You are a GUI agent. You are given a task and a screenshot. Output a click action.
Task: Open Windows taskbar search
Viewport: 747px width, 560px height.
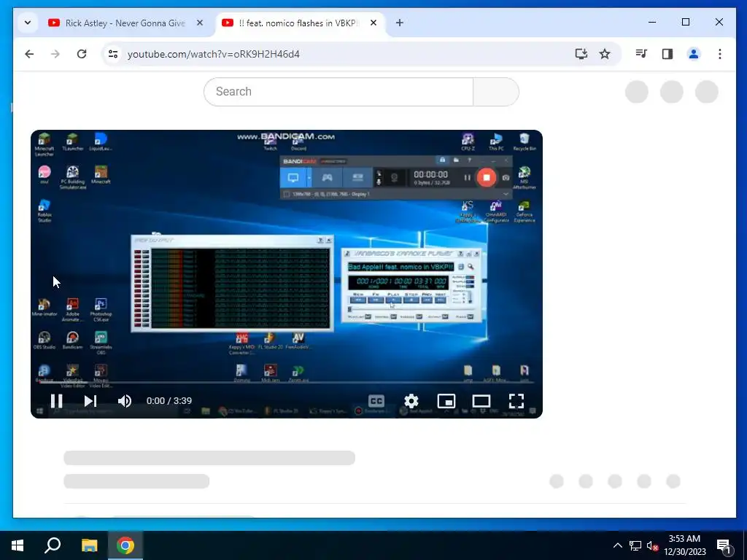(x=53, y=545)
